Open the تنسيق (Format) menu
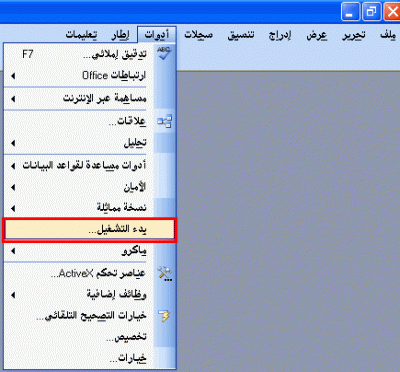Image resolution: width=400 pixels, height=372 pixels. point(241,35)
